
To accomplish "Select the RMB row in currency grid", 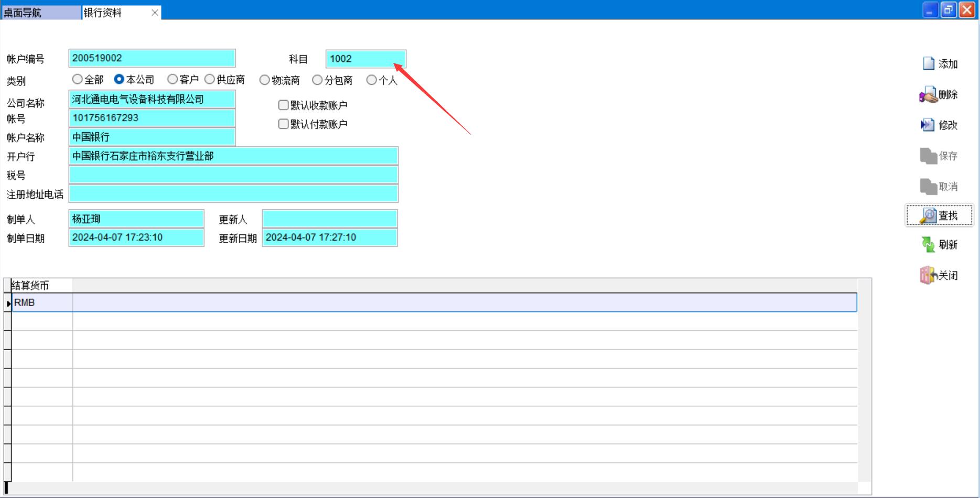I will click(x=42, y=302).
